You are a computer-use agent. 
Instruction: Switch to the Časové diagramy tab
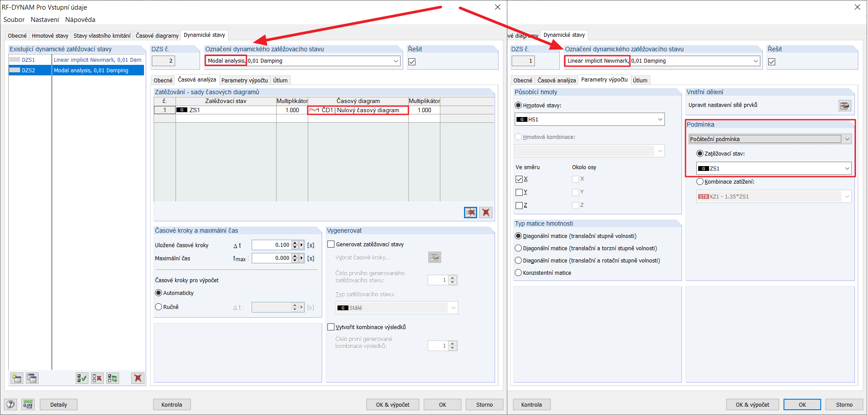coord(157,35)
